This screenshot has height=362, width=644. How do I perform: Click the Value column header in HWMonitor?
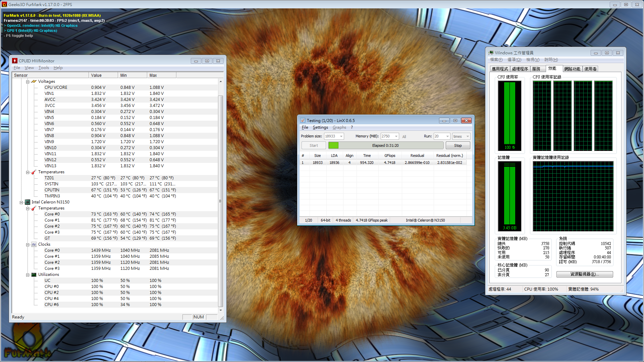click(x=103, y=75)
